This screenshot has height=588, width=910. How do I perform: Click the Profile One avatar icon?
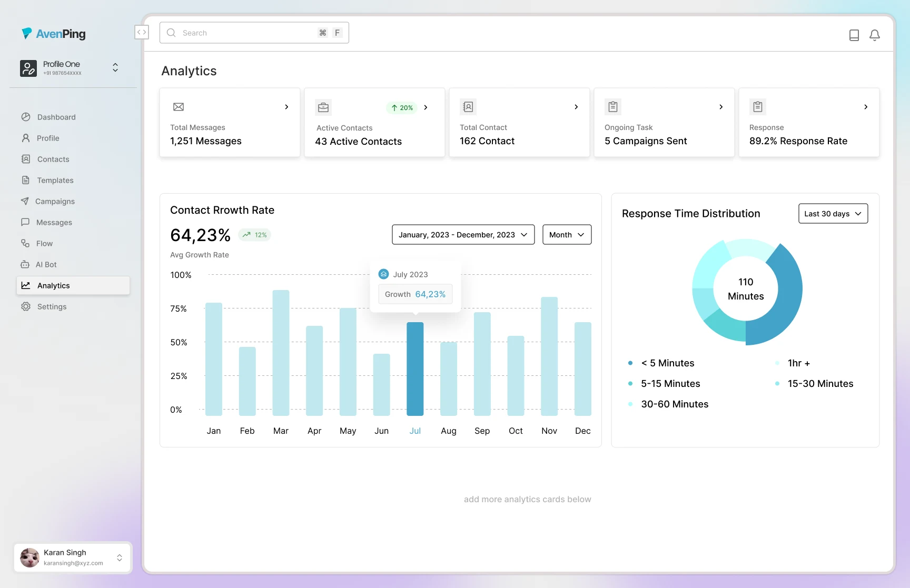28,68
